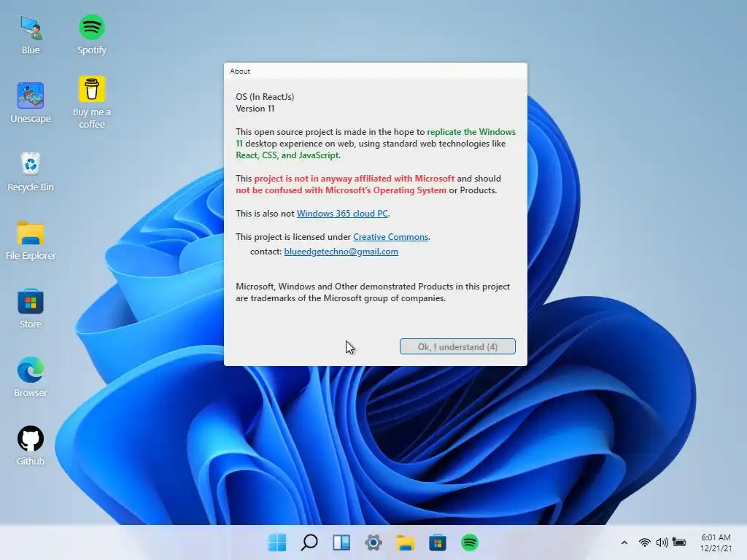Click the Wi-Fi icon in system tray
The width and height of the screenshot is (747, 560).
pos(645,542)
